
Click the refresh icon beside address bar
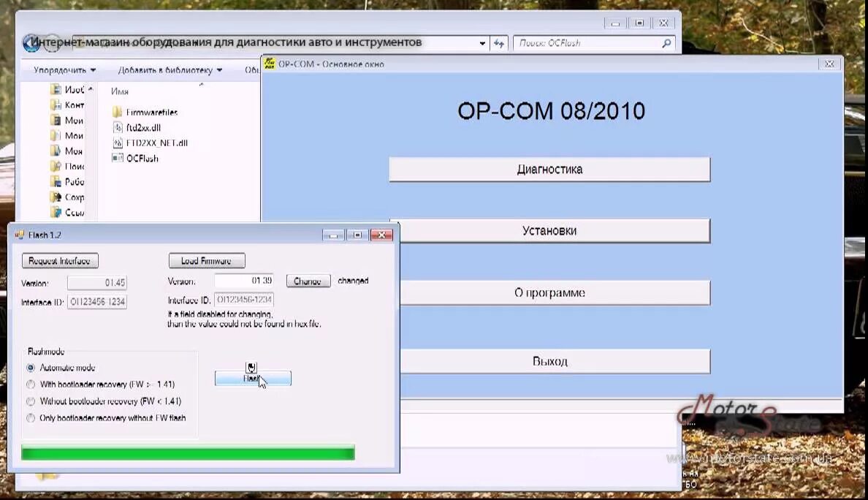499,43
